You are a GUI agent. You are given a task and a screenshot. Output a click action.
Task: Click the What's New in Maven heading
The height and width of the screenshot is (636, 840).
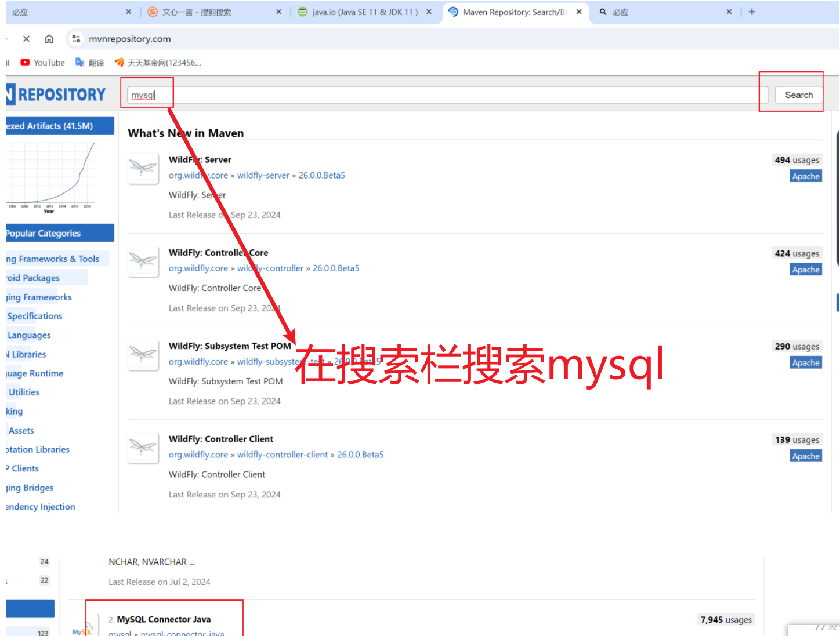(186, 133)
